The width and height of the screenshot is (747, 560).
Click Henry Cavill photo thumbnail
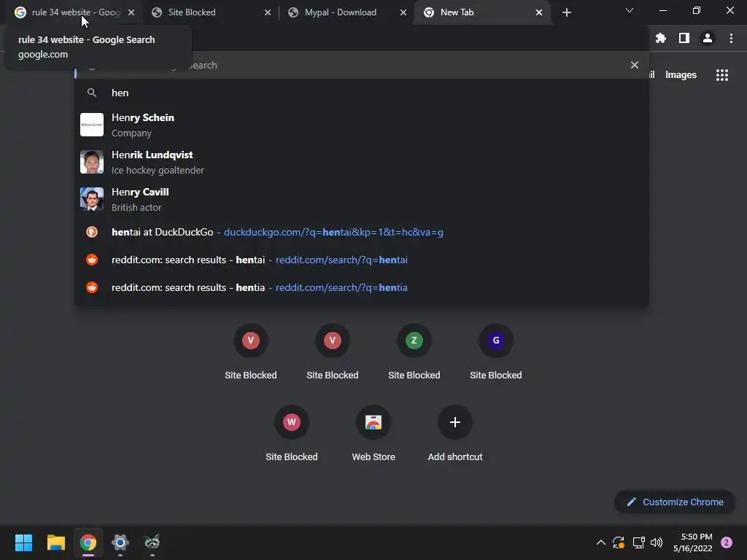tap(92, 199)
